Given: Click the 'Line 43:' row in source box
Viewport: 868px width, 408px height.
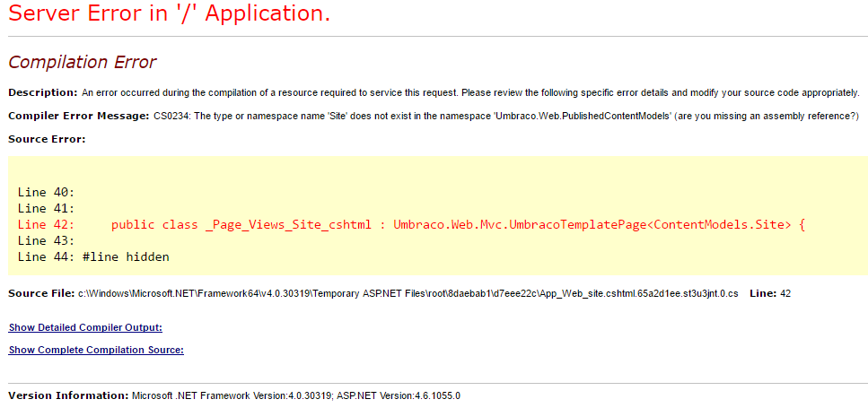Looking at the screenshot, I should (x=46, y=241).
